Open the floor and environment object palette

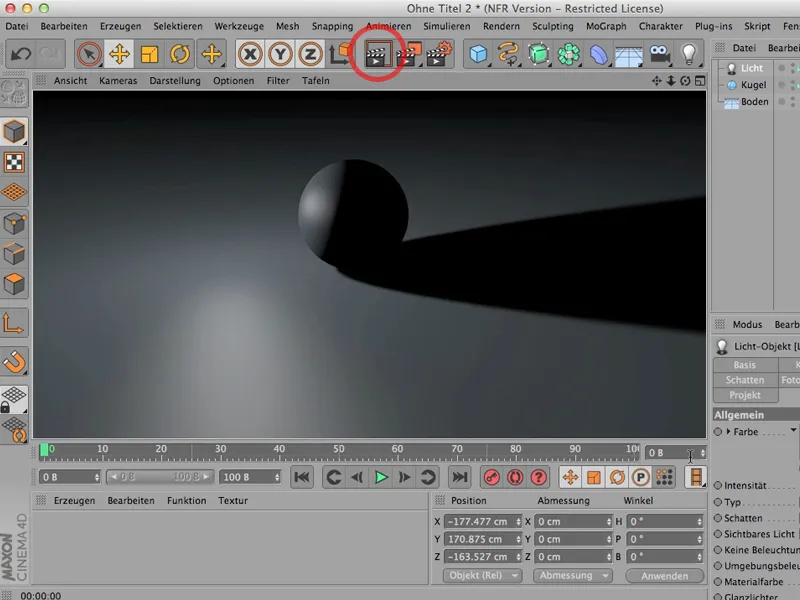point(629,54)
